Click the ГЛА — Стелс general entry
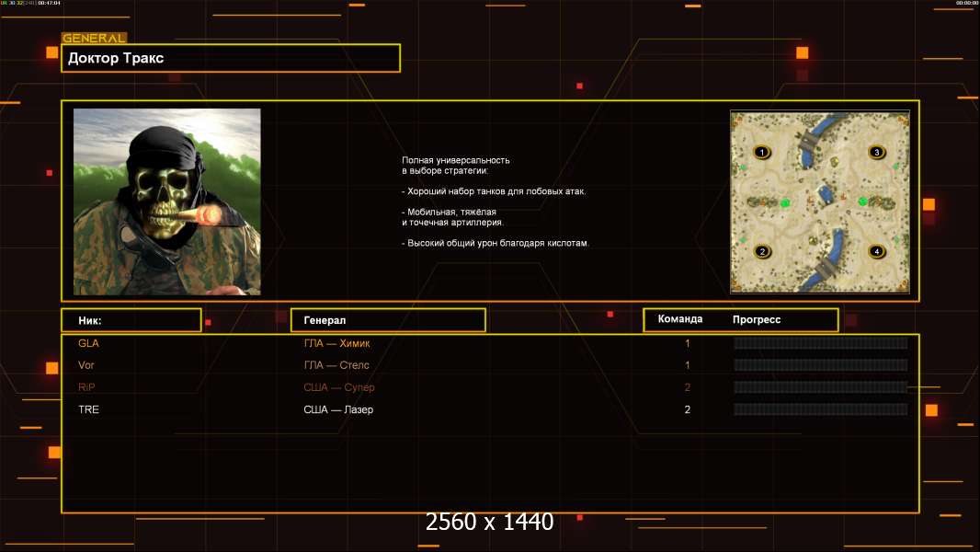Screen dimensions: 980x552 click(x=336, y=365)
